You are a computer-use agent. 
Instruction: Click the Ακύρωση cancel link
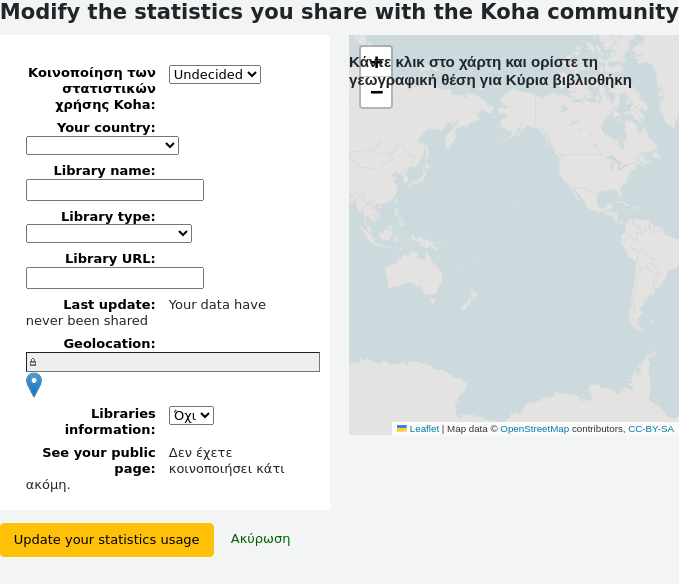pyautogui.click(x=260, y=539)
